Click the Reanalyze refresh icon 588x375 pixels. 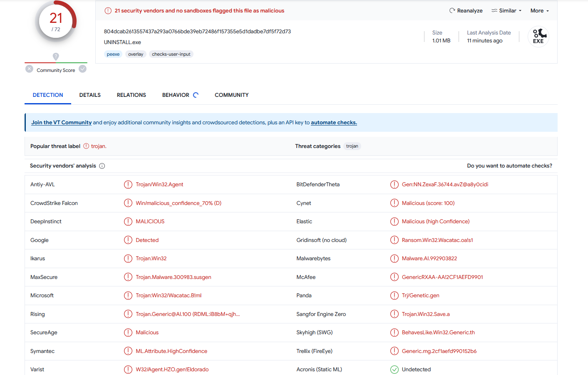coord(452,11)
